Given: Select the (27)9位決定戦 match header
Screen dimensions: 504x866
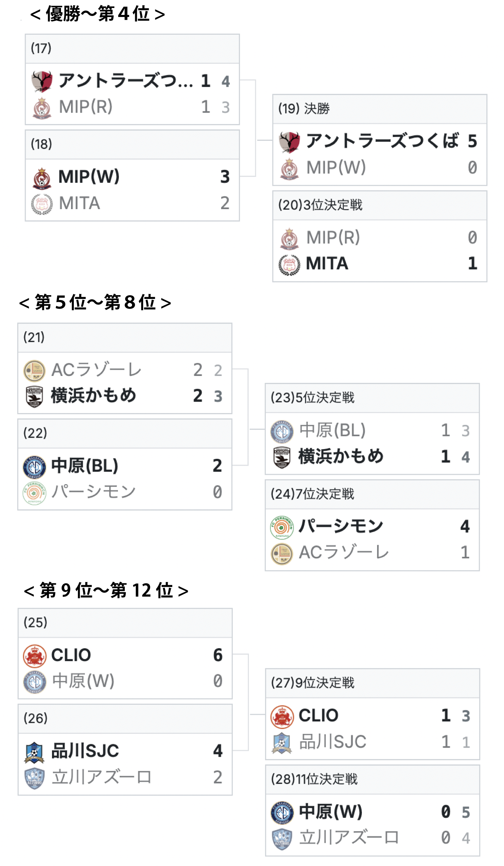Looking at the screenshot, I should (372, 683).
